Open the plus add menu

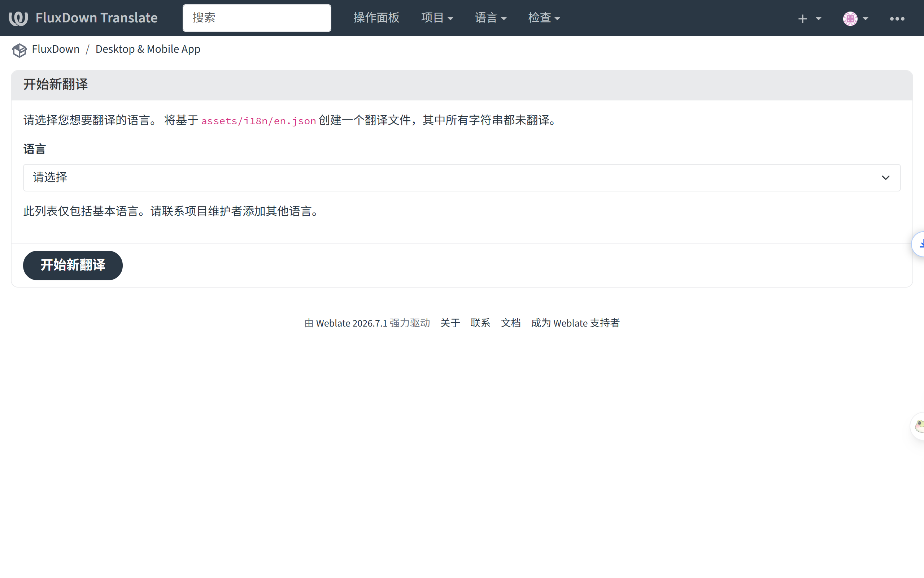pyautogui.click(x=809, y=18)
